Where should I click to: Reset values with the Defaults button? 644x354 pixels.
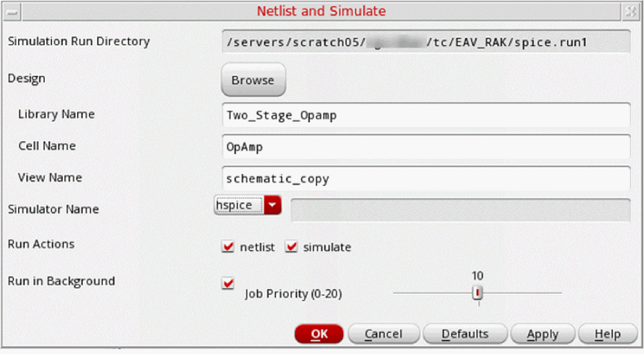[465, 334]
